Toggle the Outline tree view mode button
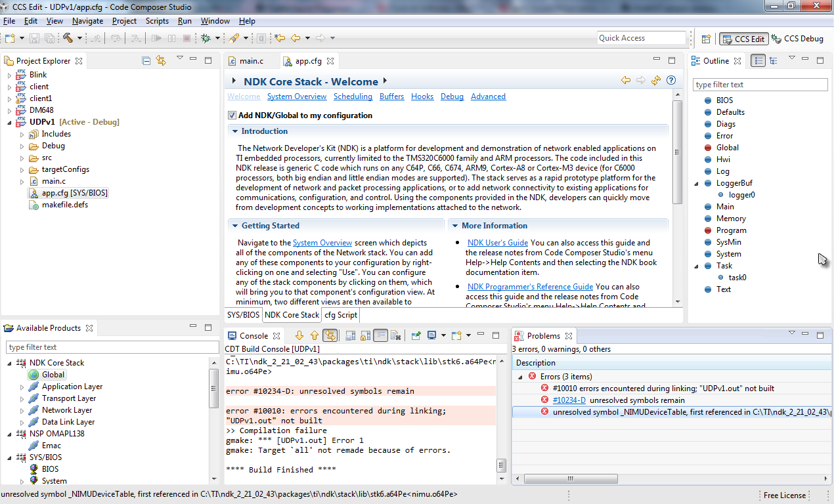 tap(774, 60)
